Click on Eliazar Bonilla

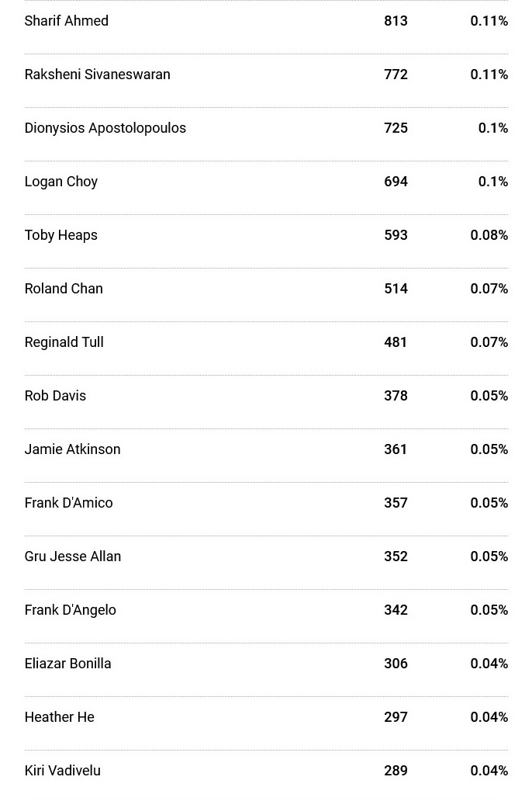point(67,664)
